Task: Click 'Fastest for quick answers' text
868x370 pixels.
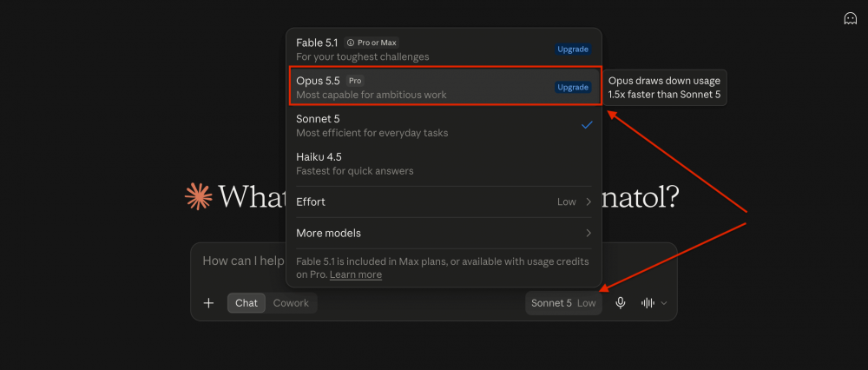Action: click(355, 171)
